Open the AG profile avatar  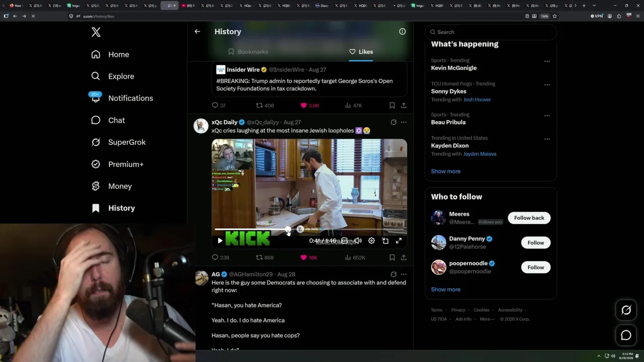[201, 278]
